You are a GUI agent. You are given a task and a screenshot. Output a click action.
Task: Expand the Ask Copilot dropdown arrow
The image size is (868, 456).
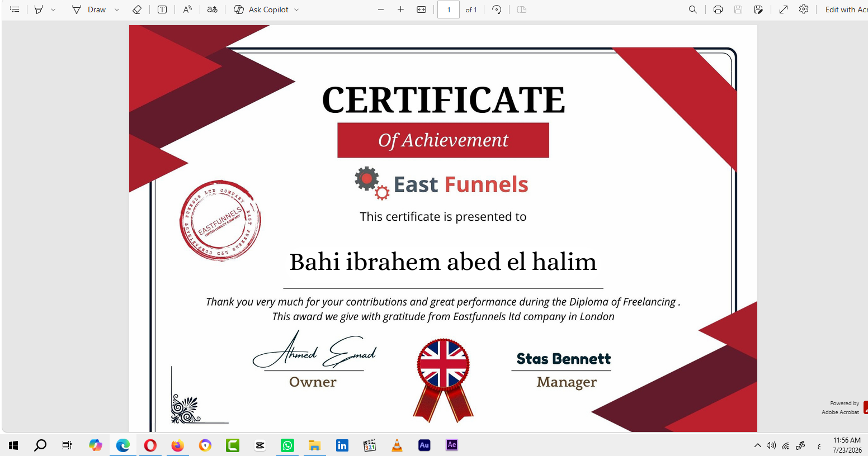(296, 9)
